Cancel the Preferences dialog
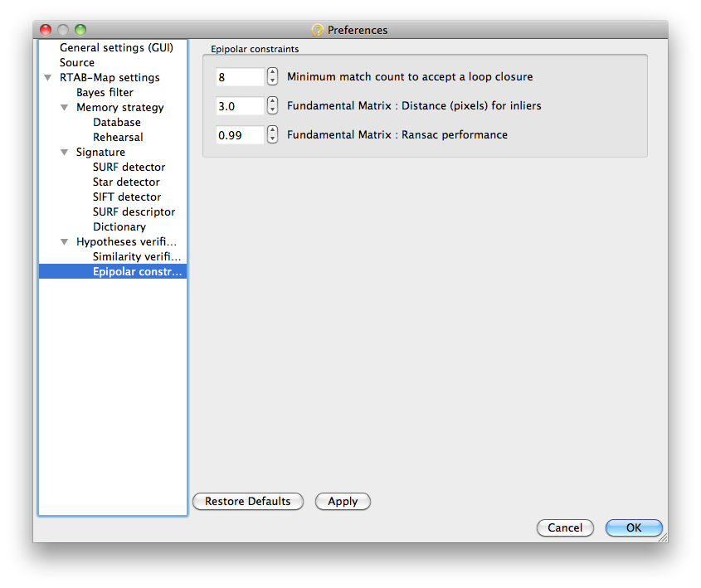 pos(565,527)
